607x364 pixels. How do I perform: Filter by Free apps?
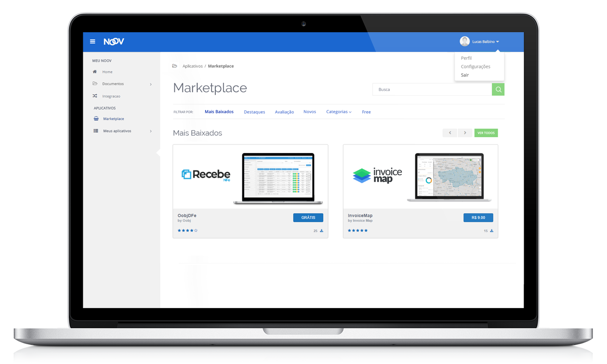(366, 112)
